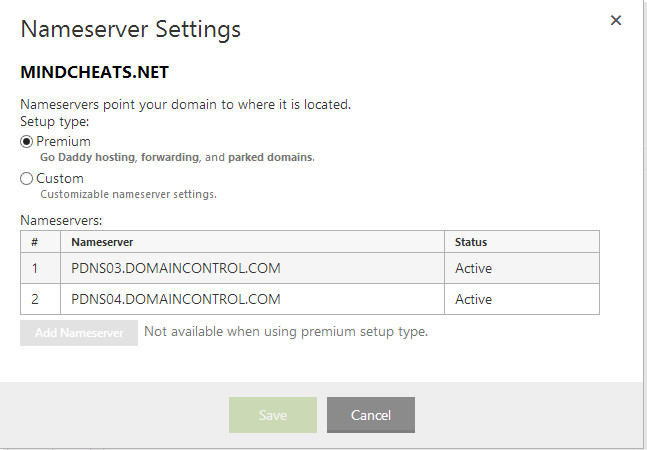This screenshot has height=450, width=647.
Task: Click row number 2 cell
Action: click(x=40, y=299)
